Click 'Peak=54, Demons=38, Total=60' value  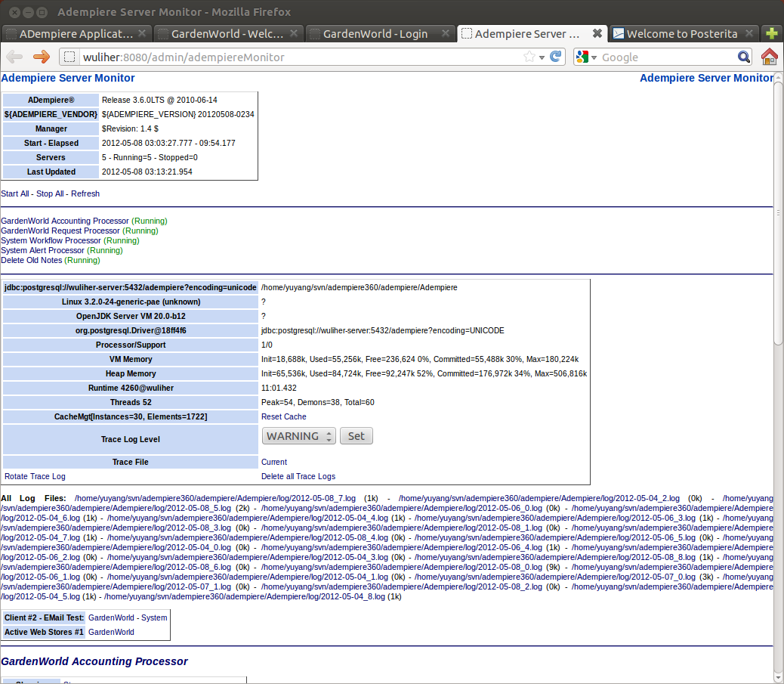317,402
